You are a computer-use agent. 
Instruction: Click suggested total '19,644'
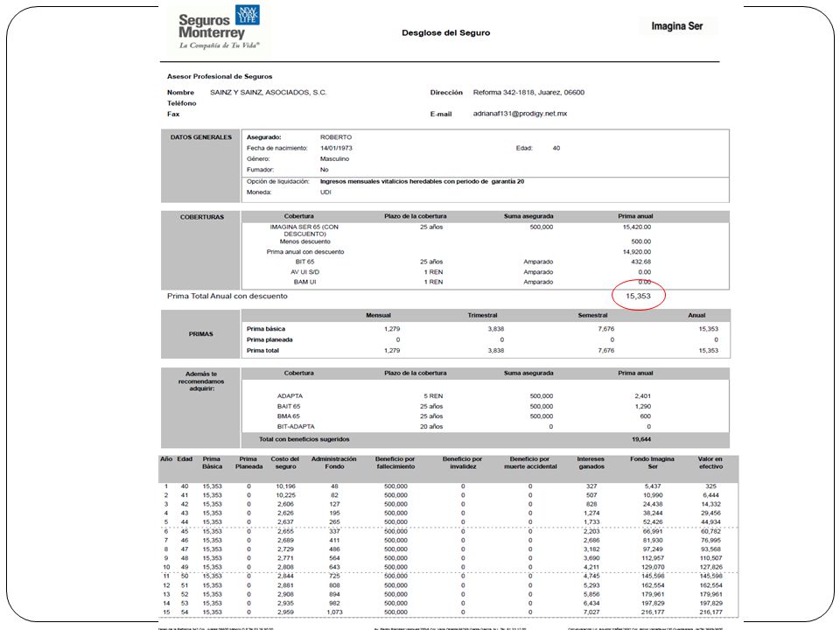point(641,439)
